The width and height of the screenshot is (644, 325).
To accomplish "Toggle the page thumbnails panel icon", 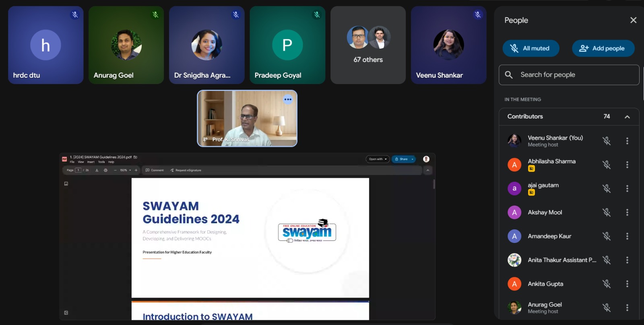I will pos(66,184).
